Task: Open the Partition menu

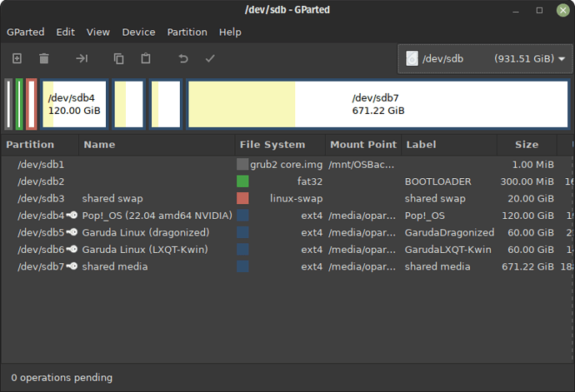Action: click(187, 32)
